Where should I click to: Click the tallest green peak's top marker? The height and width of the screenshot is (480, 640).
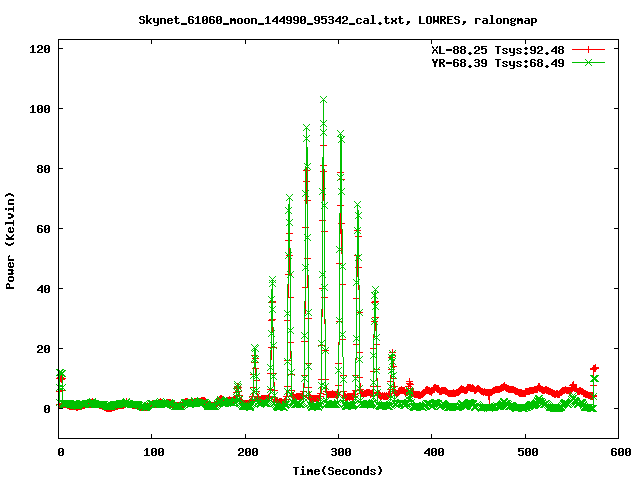click(323, 100)
